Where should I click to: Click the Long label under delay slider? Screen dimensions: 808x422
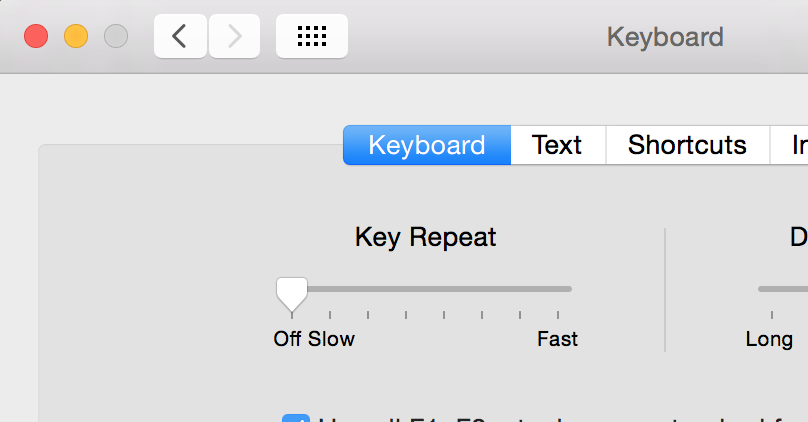click(769, 340)
